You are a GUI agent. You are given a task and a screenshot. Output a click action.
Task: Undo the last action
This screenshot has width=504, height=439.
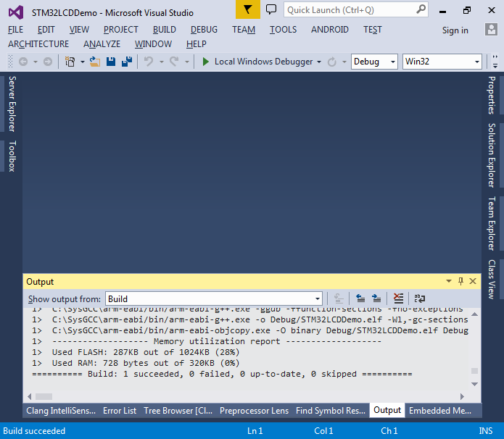[x=149, y=62]
